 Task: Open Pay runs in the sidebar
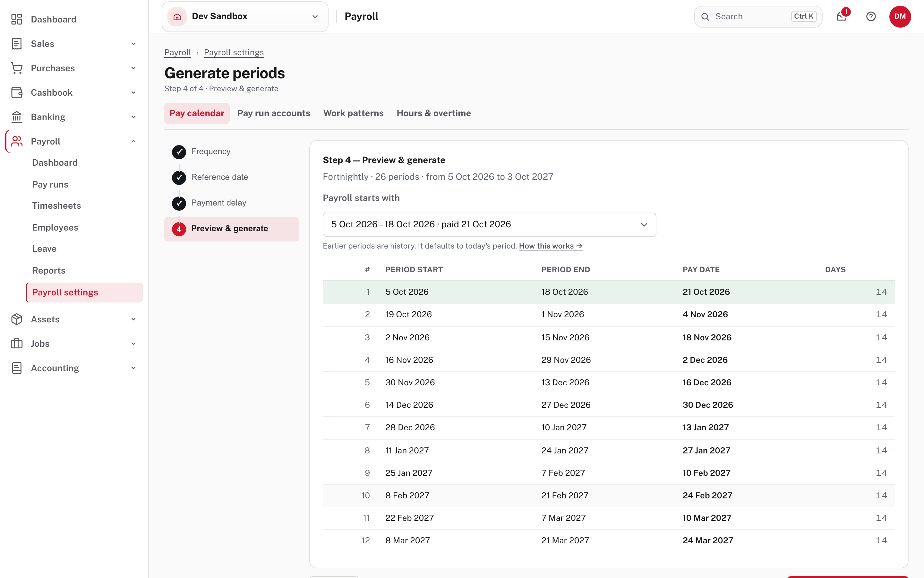[x=50, y=184]
